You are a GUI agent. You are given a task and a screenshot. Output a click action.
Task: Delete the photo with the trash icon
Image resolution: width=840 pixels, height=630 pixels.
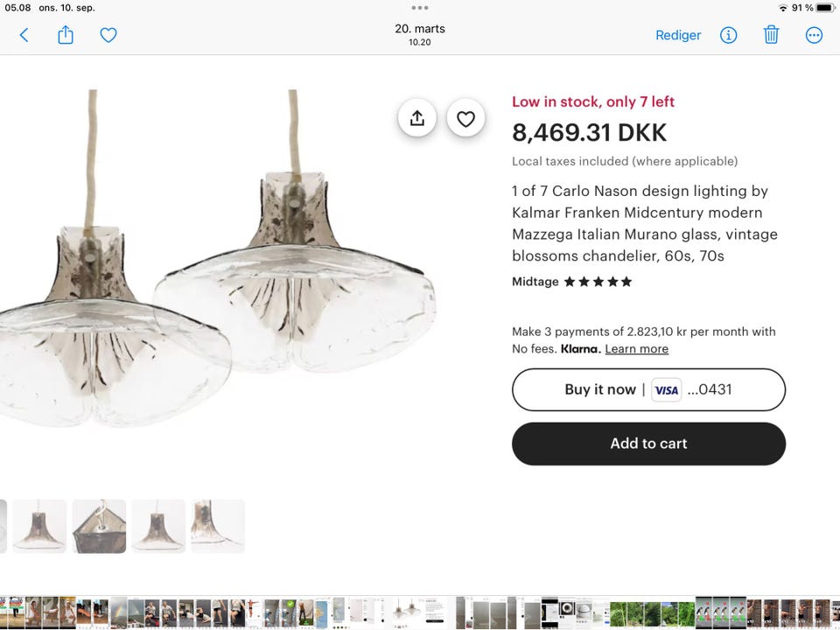click(771, 35)
